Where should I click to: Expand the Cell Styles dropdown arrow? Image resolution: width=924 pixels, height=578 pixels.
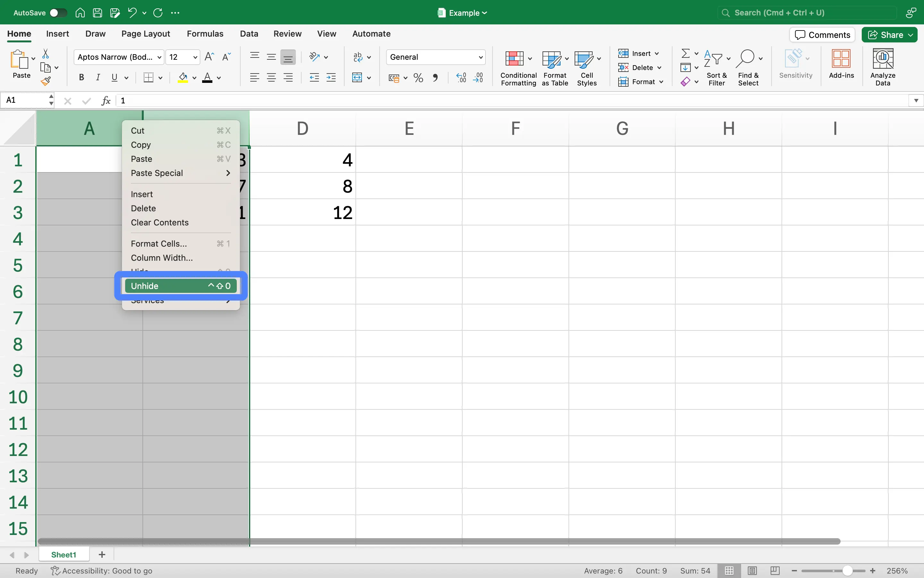pos(599,58)
